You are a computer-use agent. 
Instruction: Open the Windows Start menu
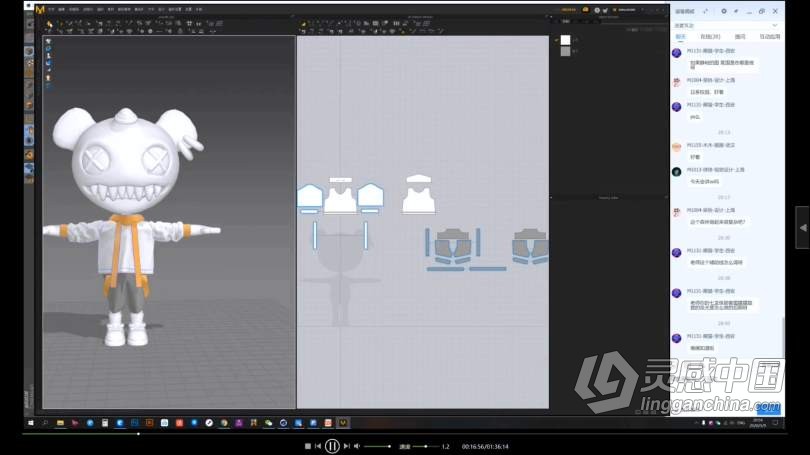31,423
